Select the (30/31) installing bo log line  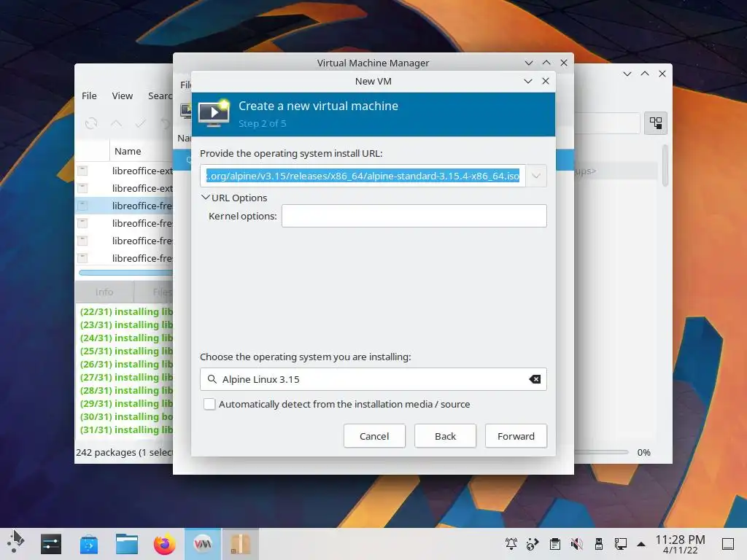(125, 416)
